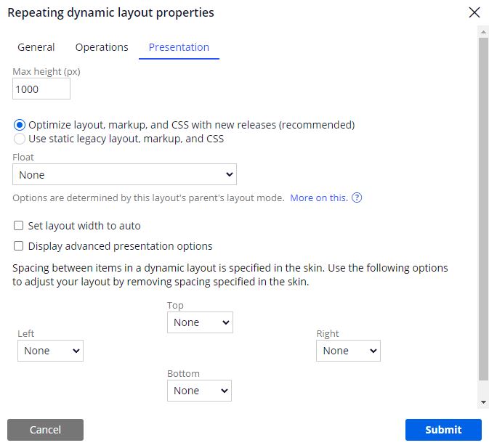The width and height of the screenshot is (489, 448).
Task: Toggle Display advanced presentation options checkbox
Action: [19, 246]
